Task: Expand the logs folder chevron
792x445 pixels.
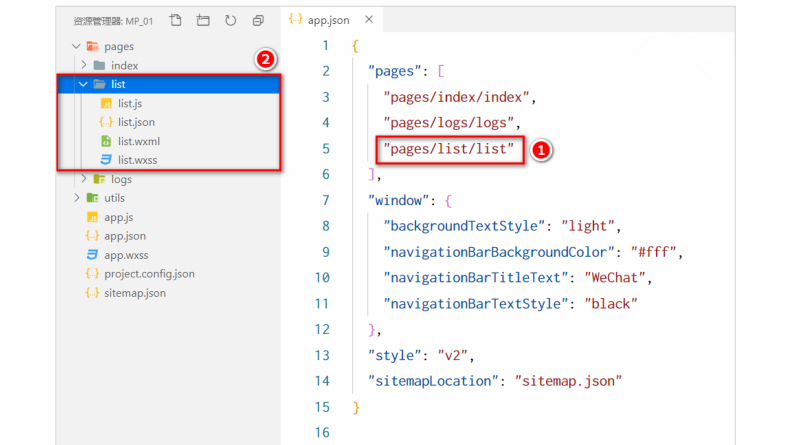Action: point(85,179)
